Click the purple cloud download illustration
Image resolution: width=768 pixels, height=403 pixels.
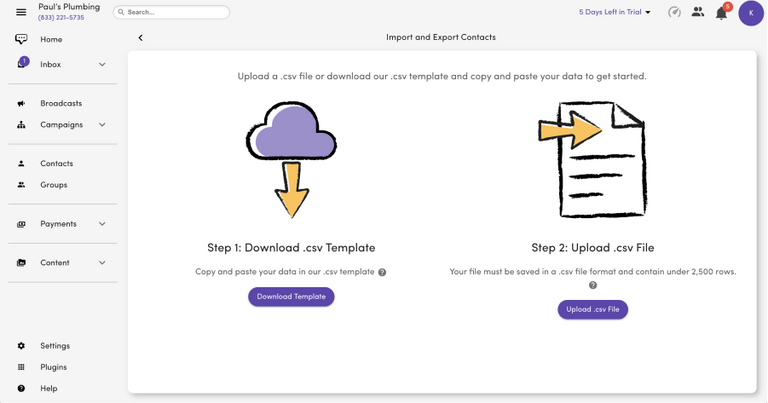click(x=291, y=159)
